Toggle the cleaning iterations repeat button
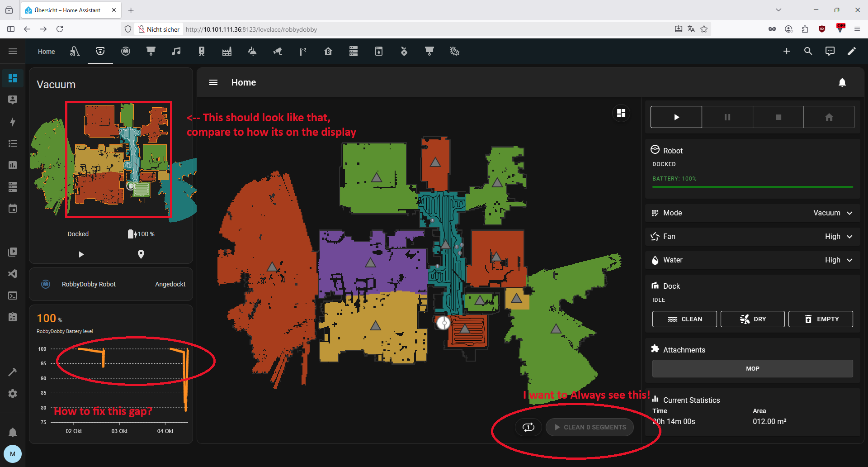 (528, 427)
